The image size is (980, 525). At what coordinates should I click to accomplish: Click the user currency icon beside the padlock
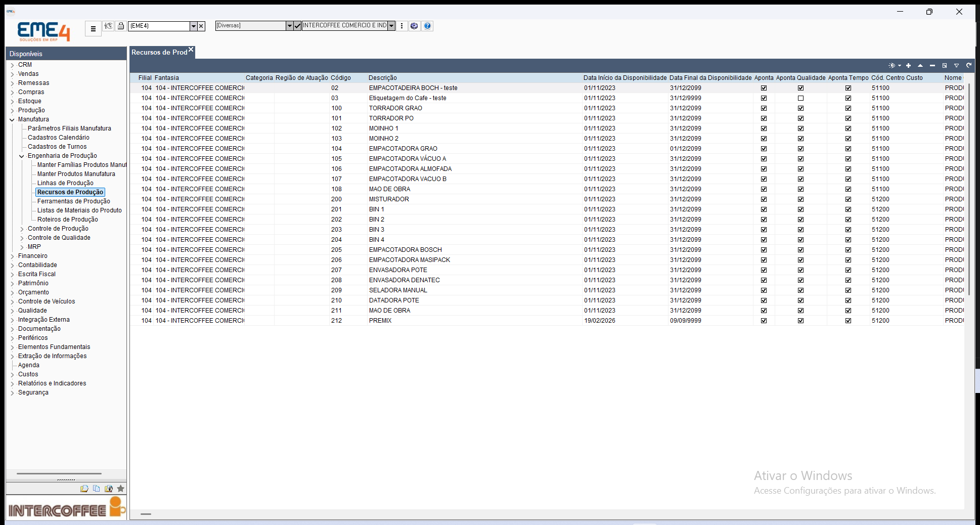pyautogui.click(x=108, y=26)
